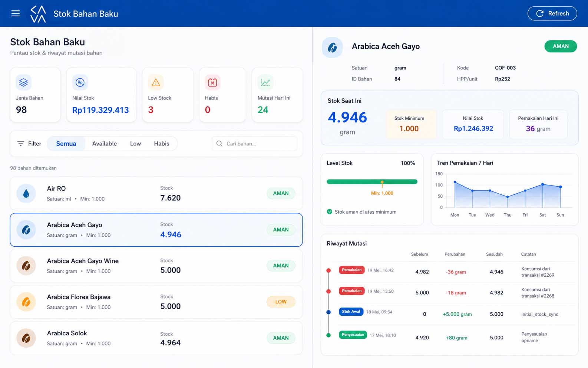Click the Nilai Stok Rp119.329.413 value

(100, 110)
